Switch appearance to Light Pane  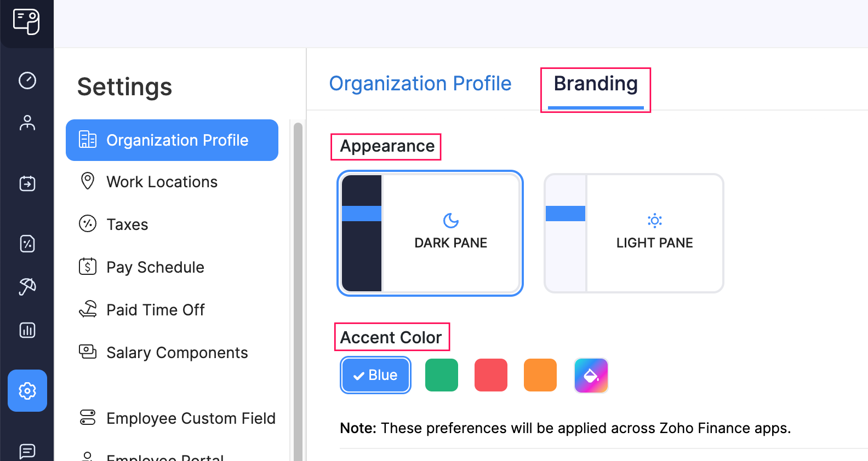click(633, 234)
